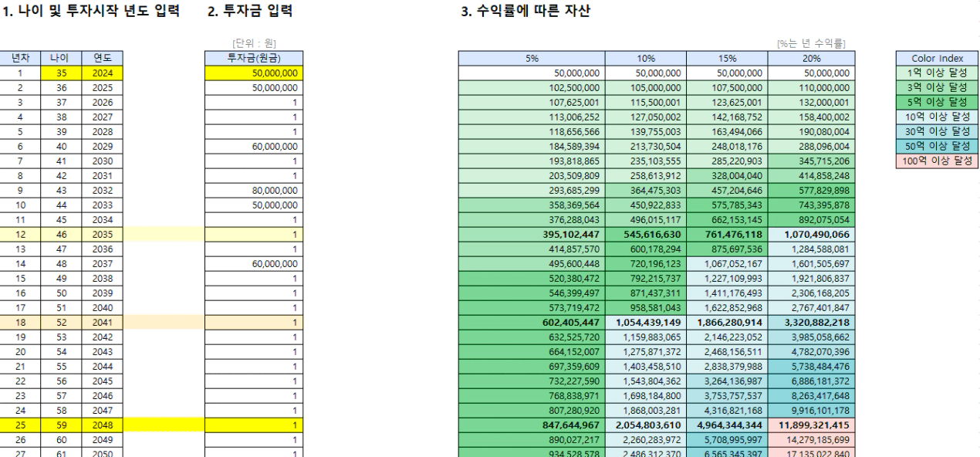Screen dimensions: 980x457
Task: Select the 80,000,000 investment cell for 2032
Action: click(254, 190)
